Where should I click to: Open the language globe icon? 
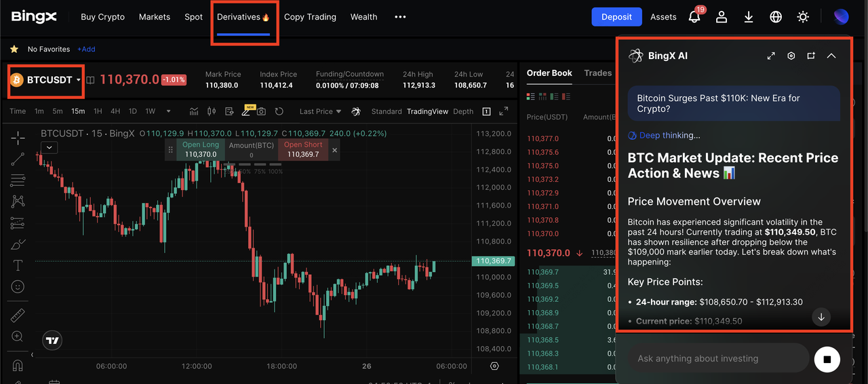pyautogui.click(x=776, y=17)
